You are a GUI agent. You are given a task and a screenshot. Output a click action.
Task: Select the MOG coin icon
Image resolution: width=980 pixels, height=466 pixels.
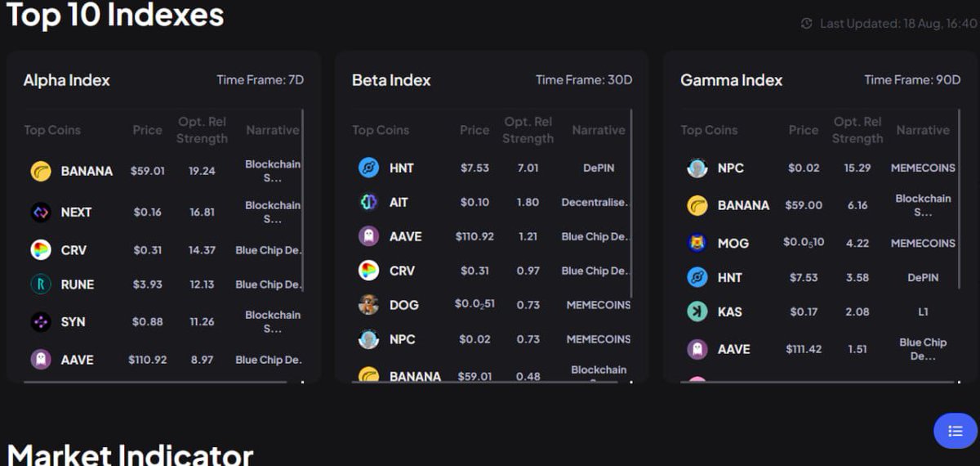pyautogui.click(x=697, y=243)
